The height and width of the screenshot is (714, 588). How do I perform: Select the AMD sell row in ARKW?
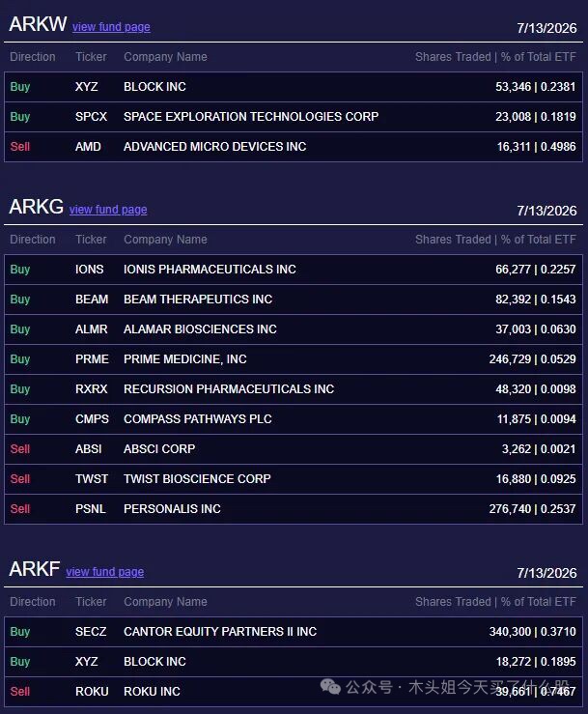(x=294, y=147)
